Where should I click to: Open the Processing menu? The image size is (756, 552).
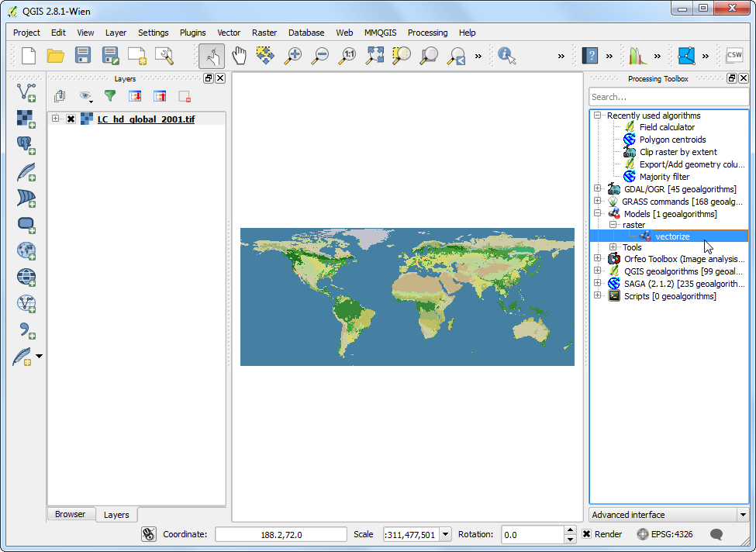pos(428,33)
